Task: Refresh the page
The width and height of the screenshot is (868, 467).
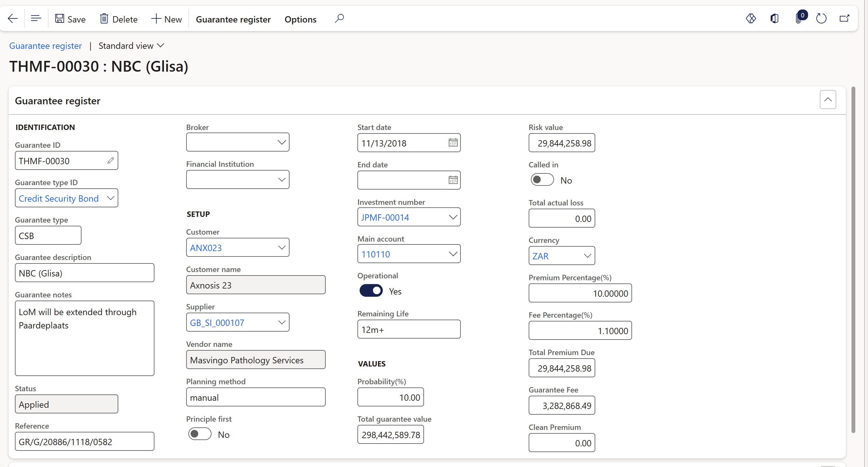Action: coord(821,18)
